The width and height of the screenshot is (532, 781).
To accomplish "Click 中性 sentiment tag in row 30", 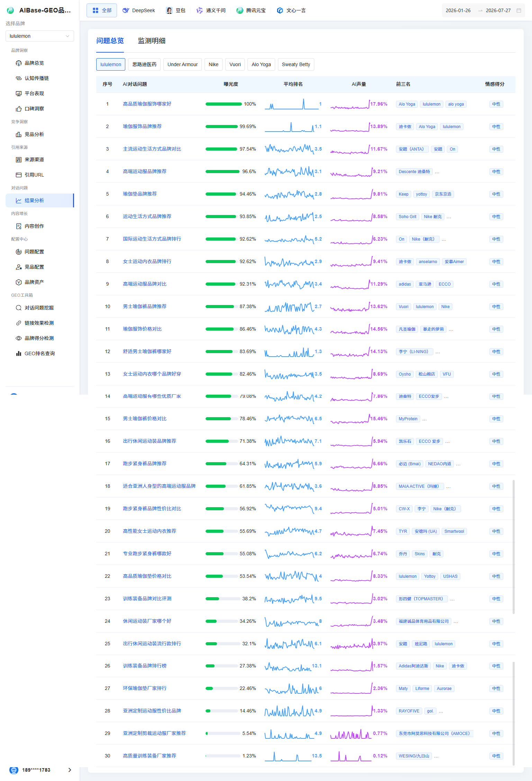I will click(x=496, y=756).
